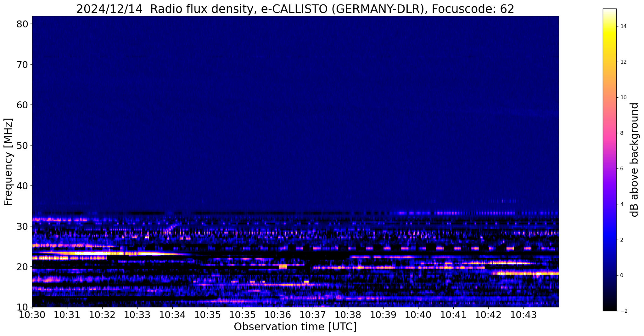Click the 'dB above background' colorbar label

(635, 160)
